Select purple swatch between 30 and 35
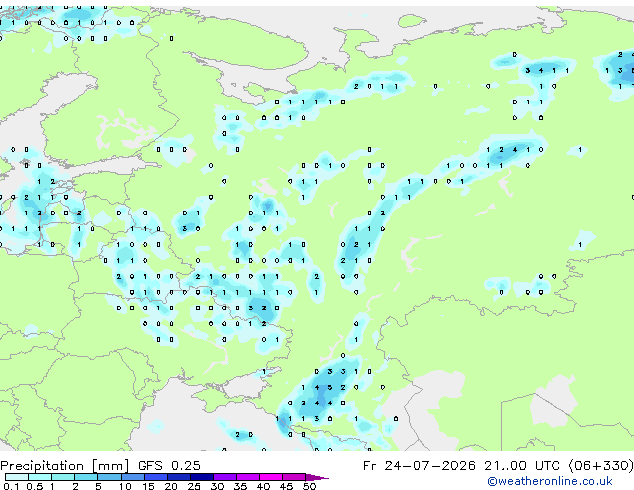Image resolution: width=634 pixels, height=490 pixels. coord(224,477)
